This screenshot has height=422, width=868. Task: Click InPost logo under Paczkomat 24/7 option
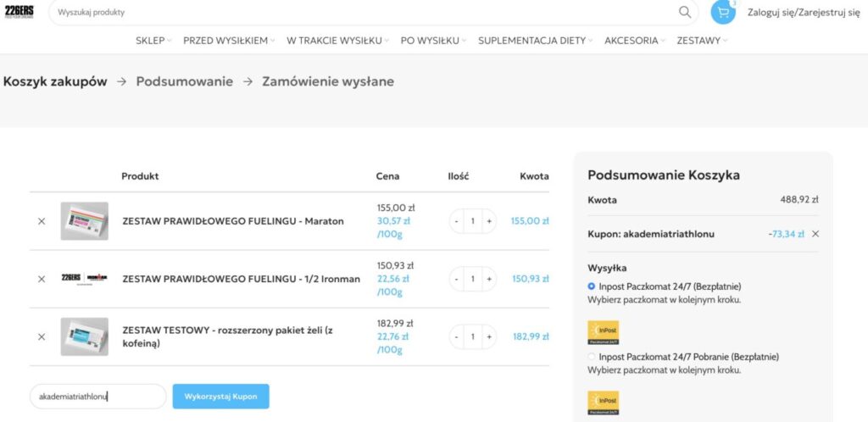pos(604,332)
